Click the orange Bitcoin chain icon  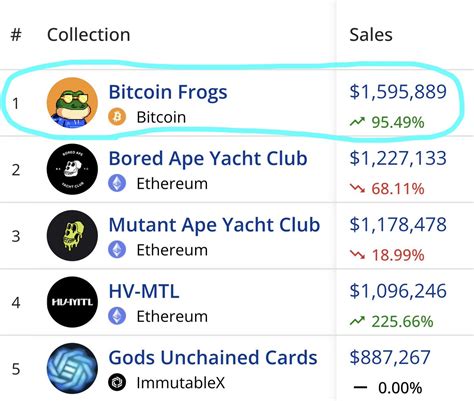(x=117, y=117)
